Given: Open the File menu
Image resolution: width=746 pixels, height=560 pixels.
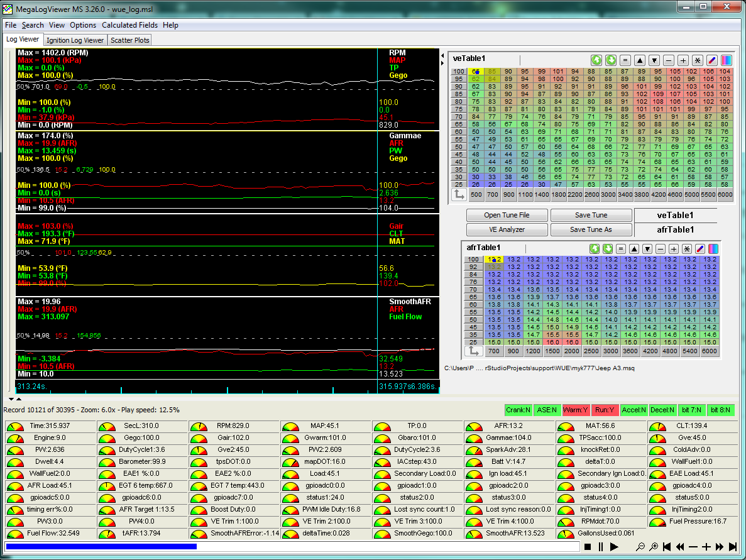Looking at the screenshot, I should point(11,25).
